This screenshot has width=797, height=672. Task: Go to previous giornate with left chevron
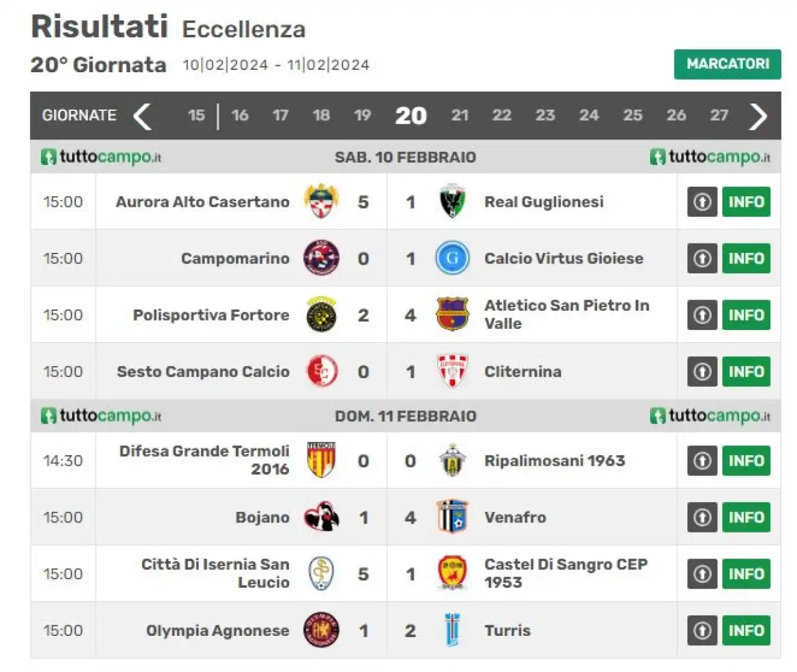click(143, 116)
